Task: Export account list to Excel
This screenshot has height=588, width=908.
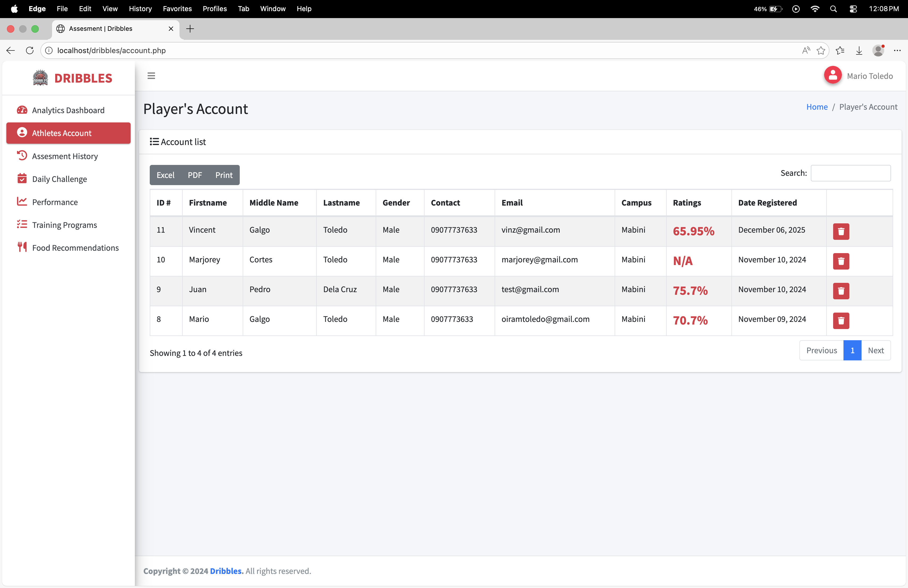Action: click(x=165, y=175)
